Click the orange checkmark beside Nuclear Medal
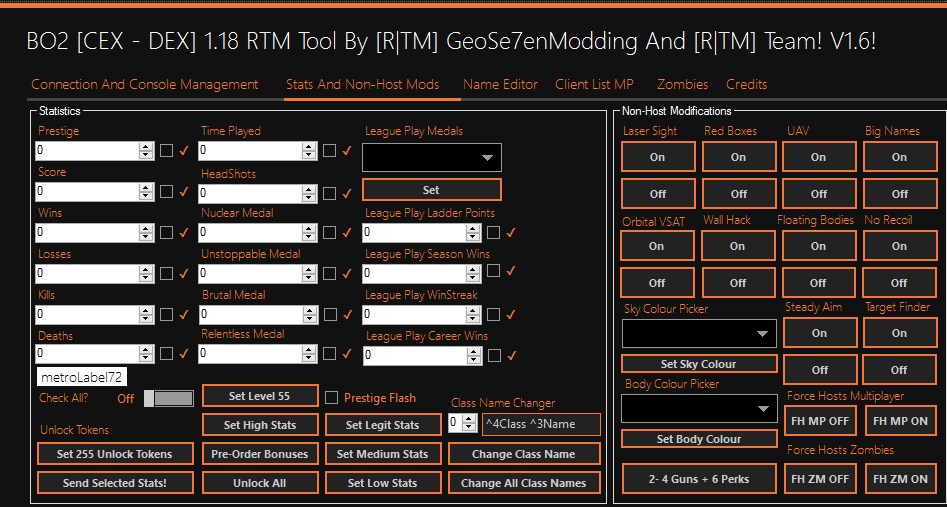 [x=347, y=233]
